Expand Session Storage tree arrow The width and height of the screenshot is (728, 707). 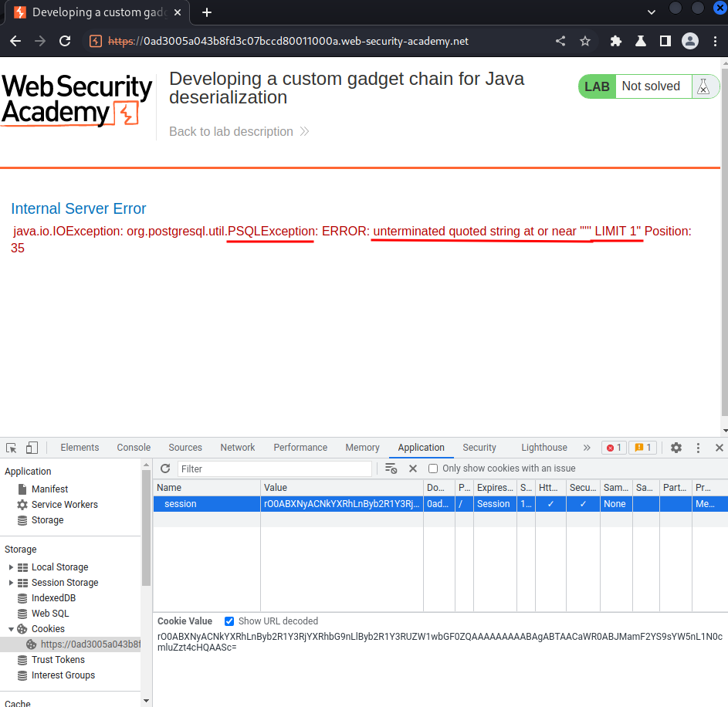click(x=11, y=583)
